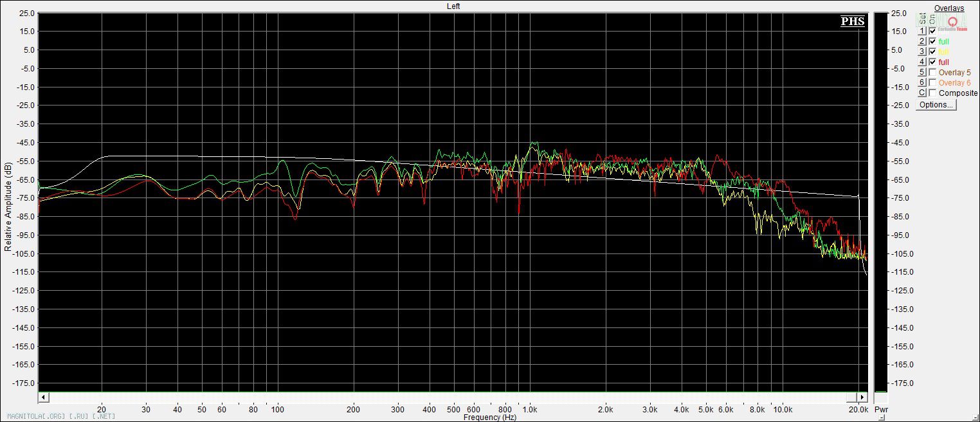Click the '100' frequency tick label
Viewport: 980px width, 422px height.
278,409
